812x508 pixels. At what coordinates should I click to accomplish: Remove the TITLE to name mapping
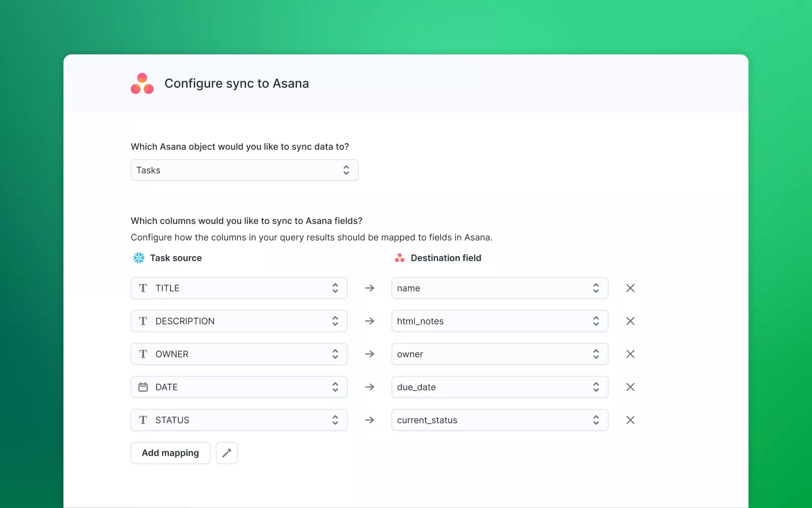(x=630, y=288)
